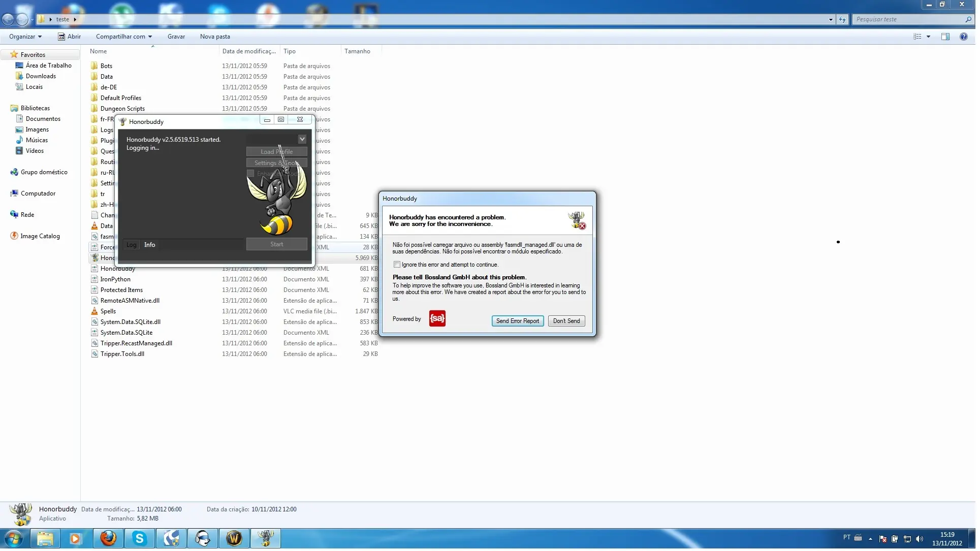Switch to Log tab in Honorbuddy
Viewport: 980px width, 551px height.
[132, 246]
